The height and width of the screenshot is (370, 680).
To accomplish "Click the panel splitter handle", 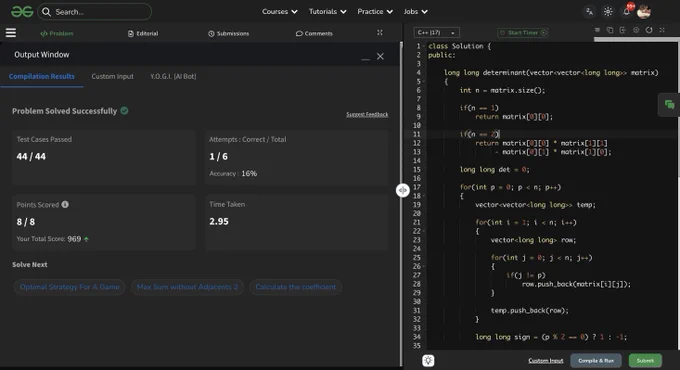I will coord(402,190).
